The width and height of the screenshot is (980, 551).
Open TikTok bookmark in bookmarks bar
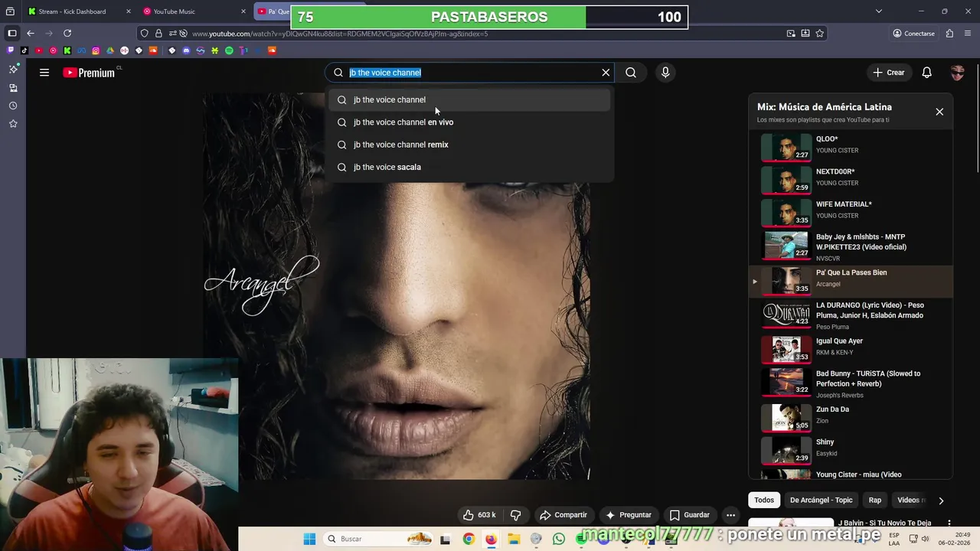point(24,51)
